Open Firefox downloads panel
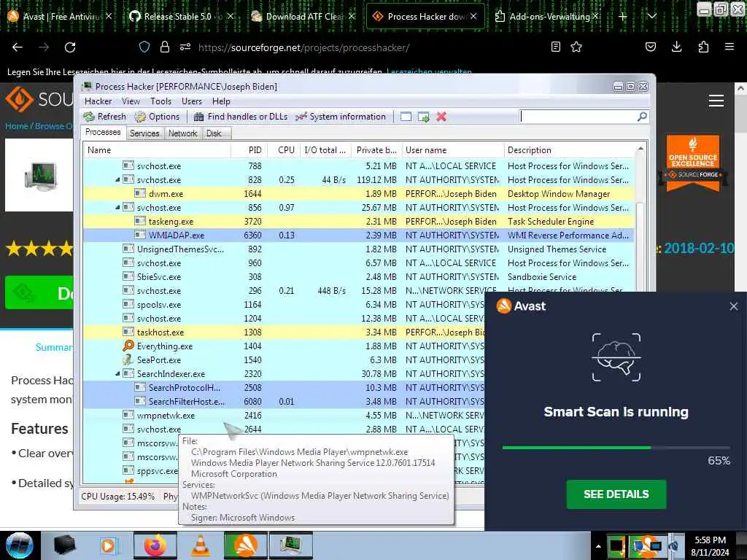This screenshot has height=560, width=747. tap(676, 47)
